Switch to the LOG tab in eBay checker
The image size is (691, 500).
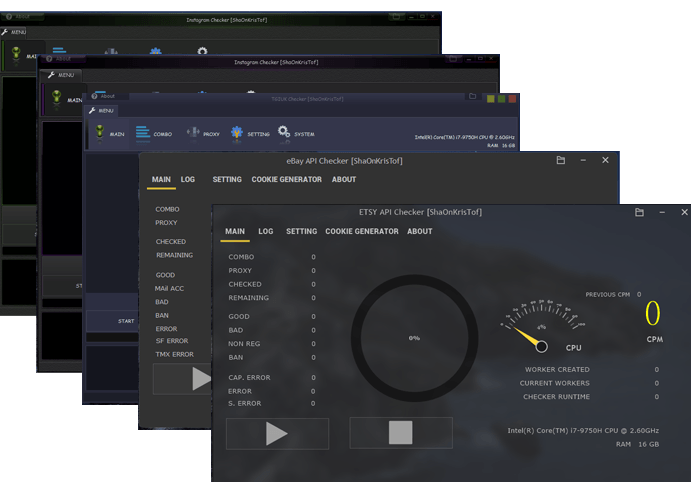[x=188, y=180]
